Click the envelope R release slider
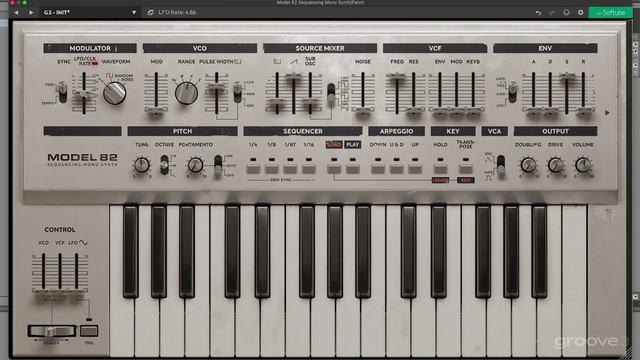Viewport: 640px width, 360px height. point(584,110)
